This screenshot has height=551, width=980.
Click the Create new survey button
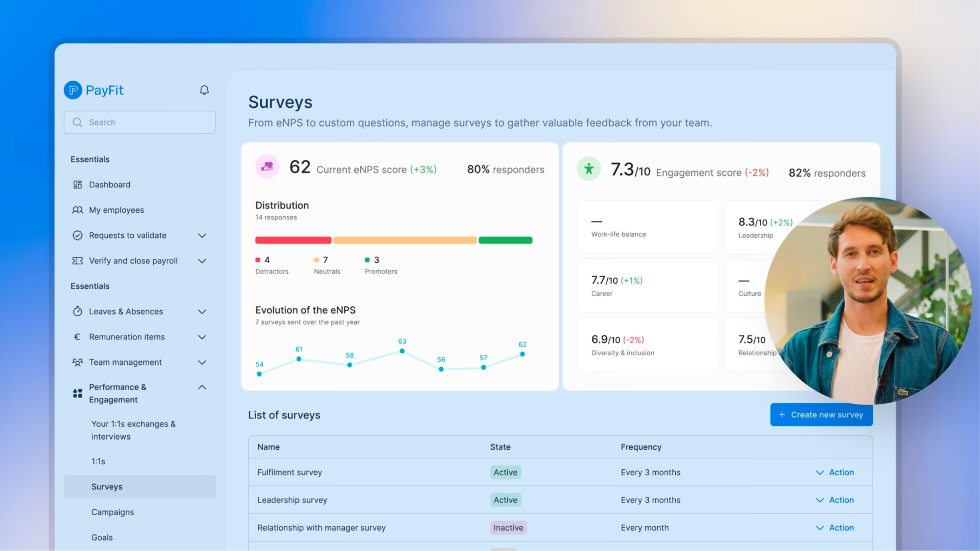pyautogui.click(x=821, y=414)
